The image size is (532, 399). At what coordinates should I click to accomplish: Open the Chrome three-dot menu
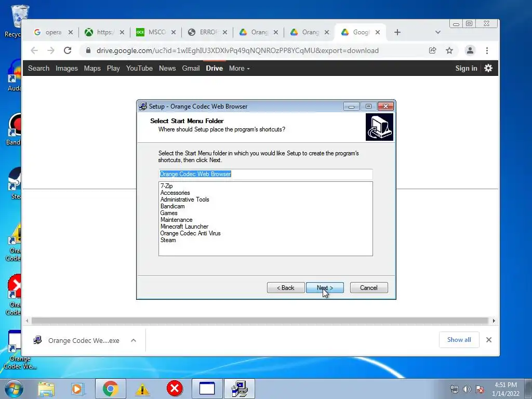[x=487, y=50]
